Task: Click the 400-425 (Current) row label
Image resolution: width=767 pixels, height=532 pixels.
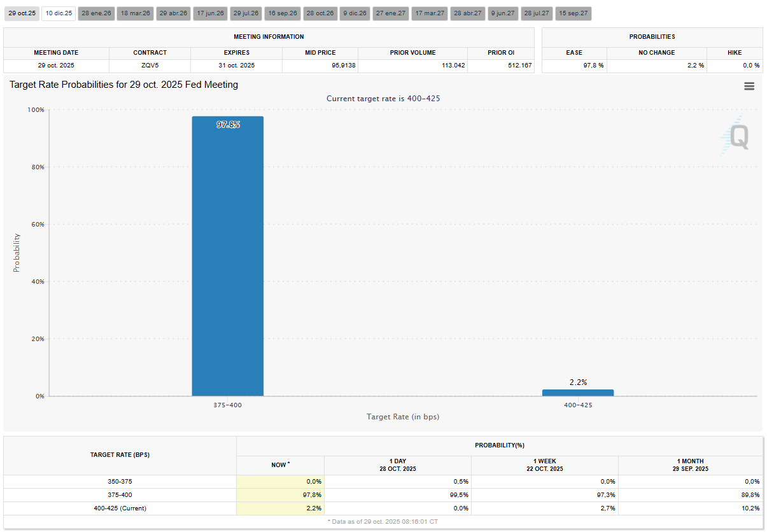Action: [x=120, y=508]
